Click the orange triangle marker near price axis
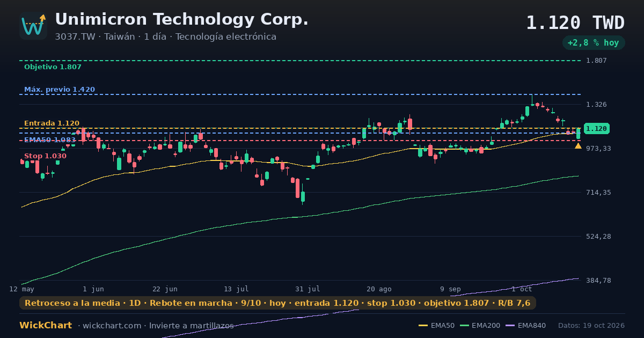 (x=578, y=146)
